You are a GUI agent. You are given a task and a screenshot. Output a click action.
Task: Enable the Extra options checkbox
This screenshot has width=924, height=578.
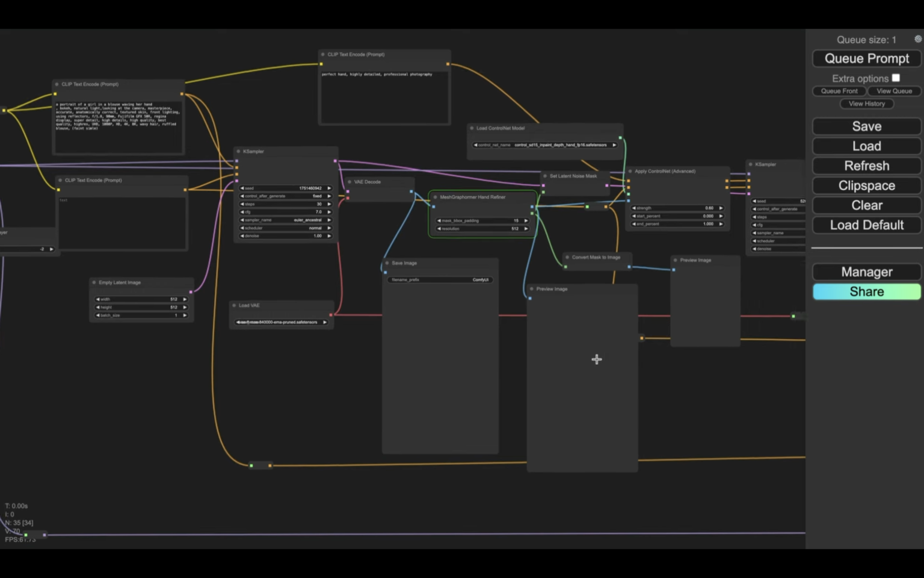896,78
